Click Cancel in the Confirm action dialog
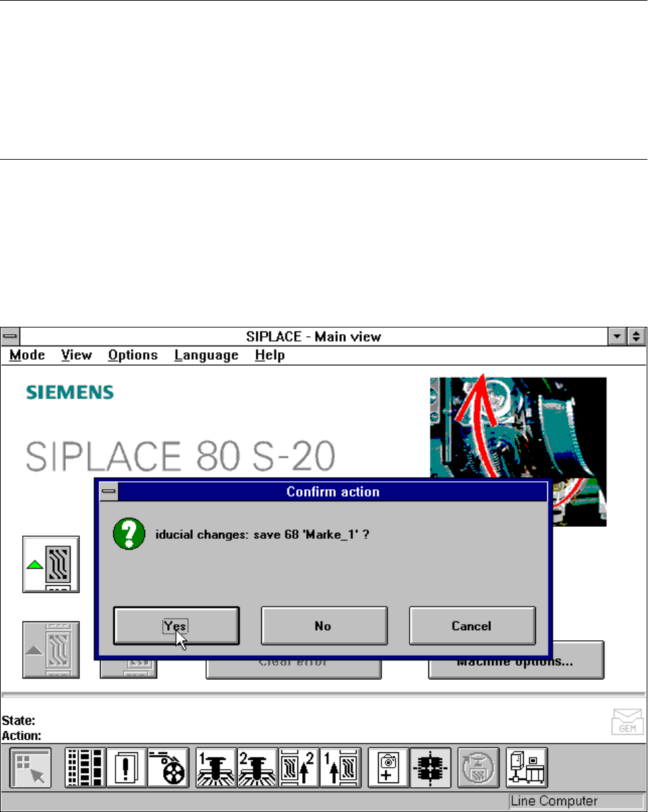The image size is (648, 812). [x=472, y=625]
